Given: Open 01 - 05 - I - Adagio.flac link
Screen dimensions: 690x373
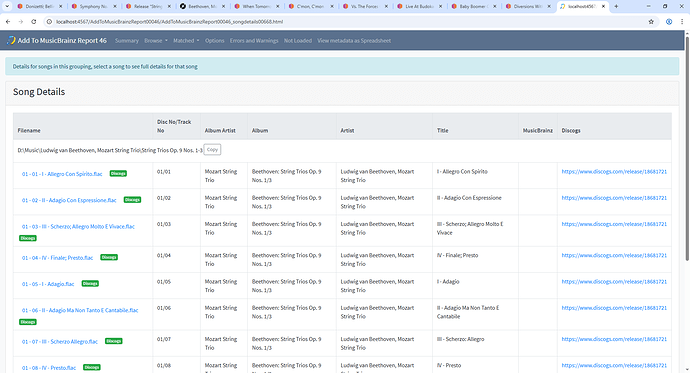Looking at the screenshot, I should (x=48, y=284).
